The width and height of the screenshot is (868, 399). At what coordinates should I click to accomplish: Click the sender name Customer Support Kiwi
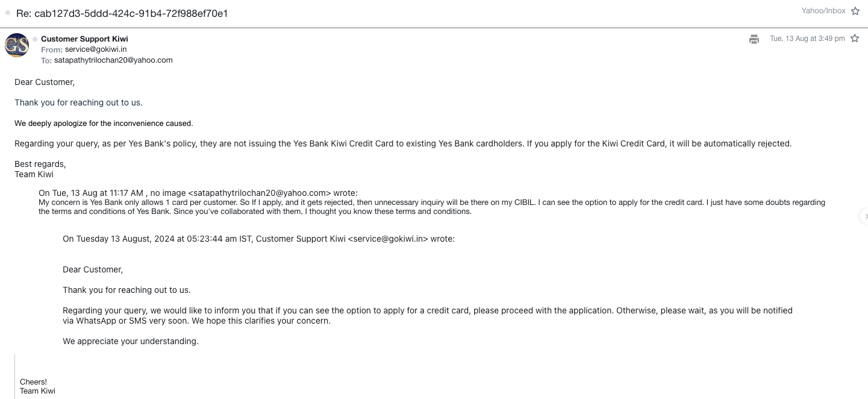[84, 39]
